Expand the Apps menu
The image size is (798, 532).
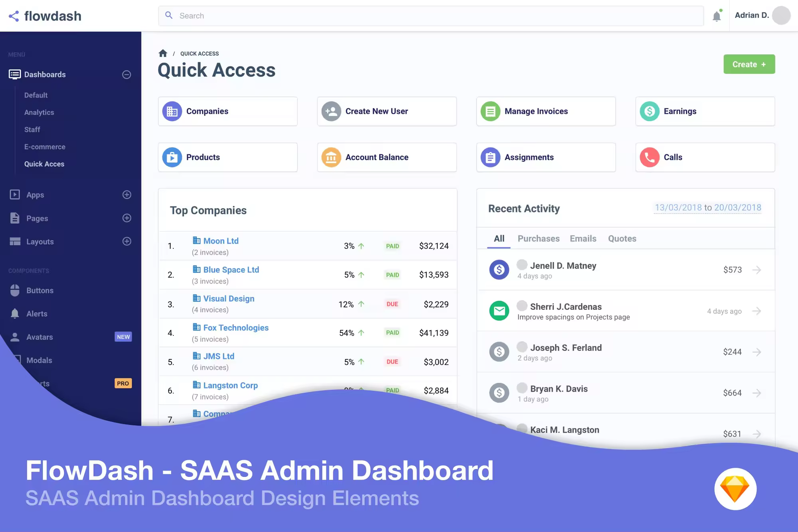point(127,195)
